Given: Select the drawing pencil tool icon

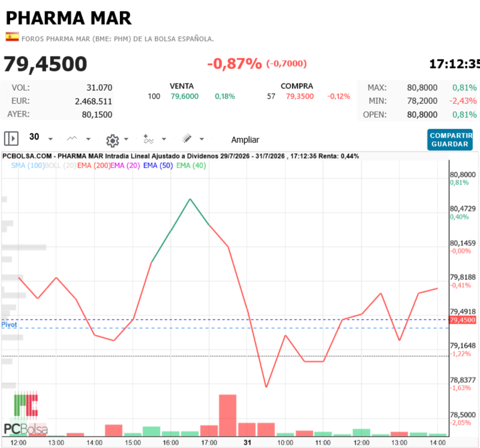Looking at the screenshot, I should click(x=187, y=139).
